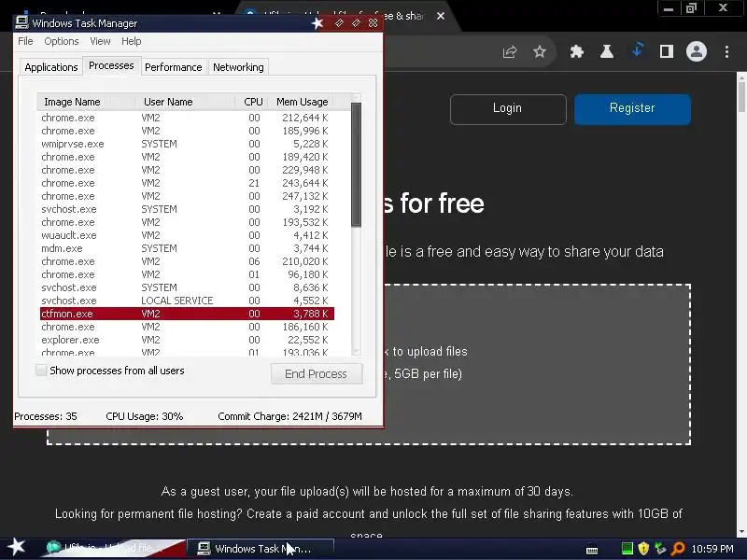Viewport: 747px width, 560px height.
Task: Select chrome.exe row using 243,644 K
Action: tap(187, 183)
